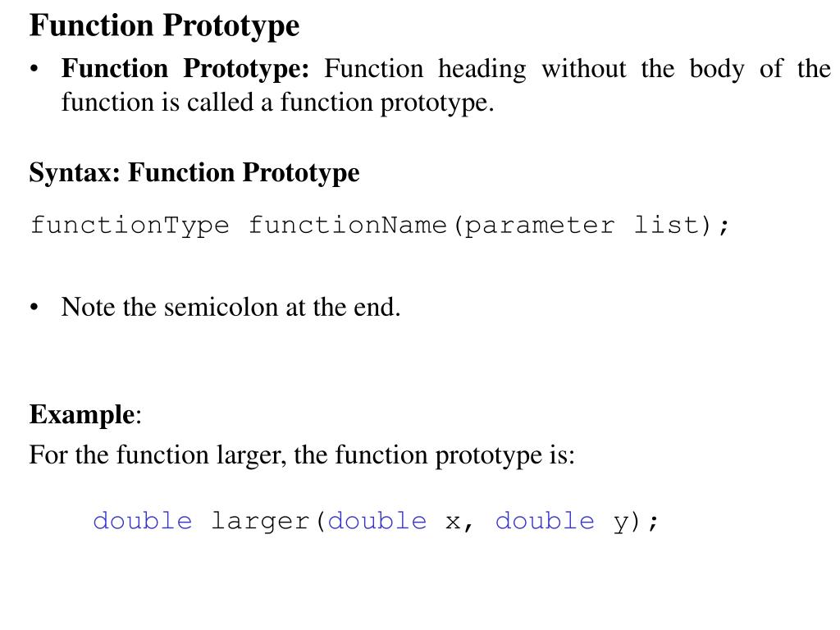Click the "Syntax: Function Prototype" heading
The width and height of the screenshot is (840, 630).
click(194, 173)
